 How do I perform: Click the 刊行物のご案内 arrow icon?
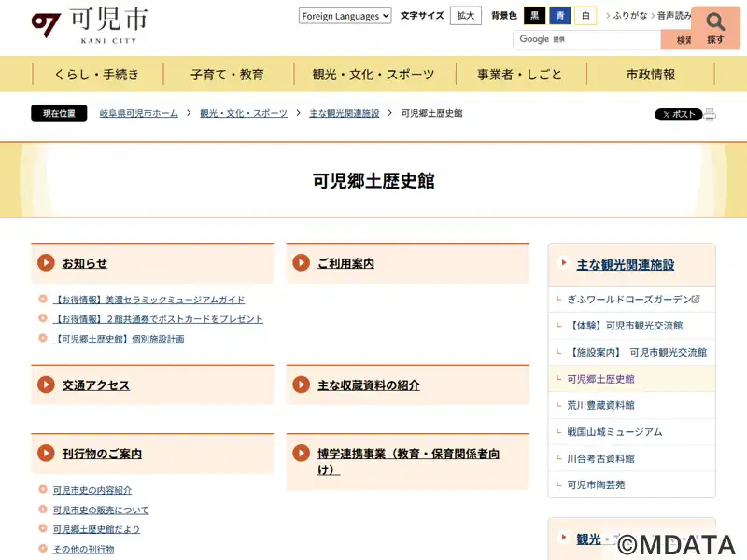point(46,454)
